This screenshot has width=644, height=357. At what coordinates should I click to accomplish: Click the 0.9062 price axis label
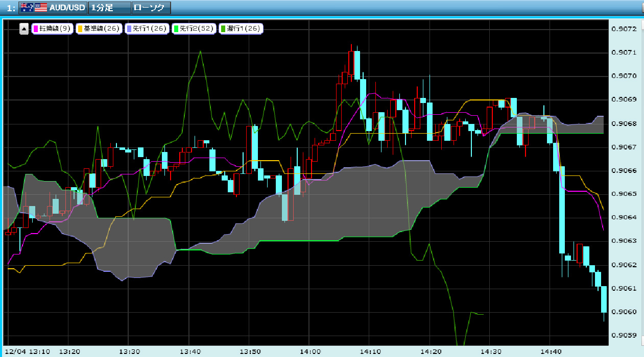(624, 265)
